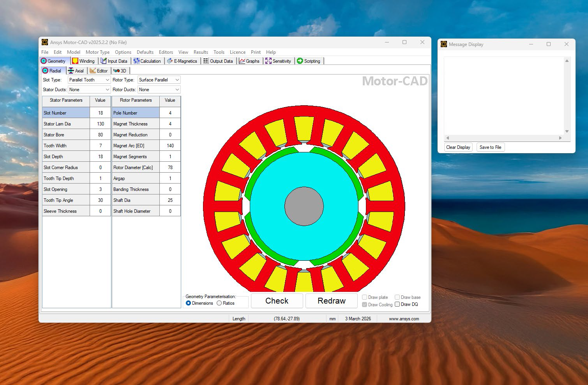The height and width of the screenshot is (385, 588).
Task: Open the Defaults menu
Action: [145, 52]
